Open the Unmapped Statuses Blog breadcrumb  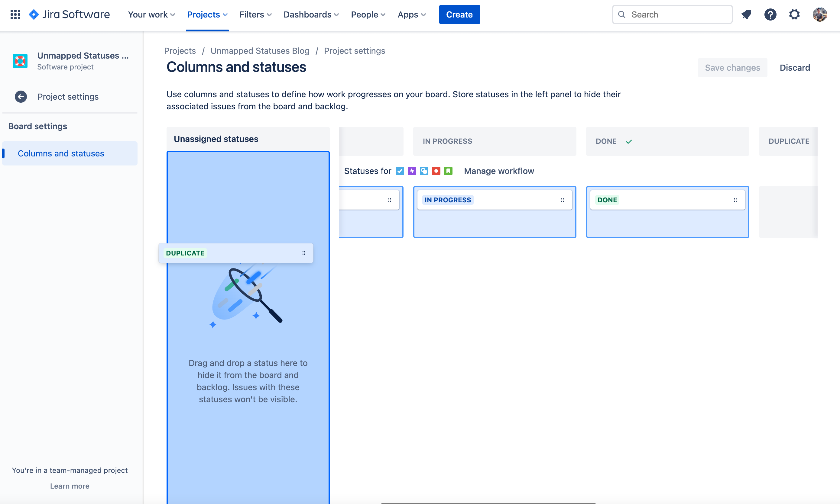pos(260,51)
